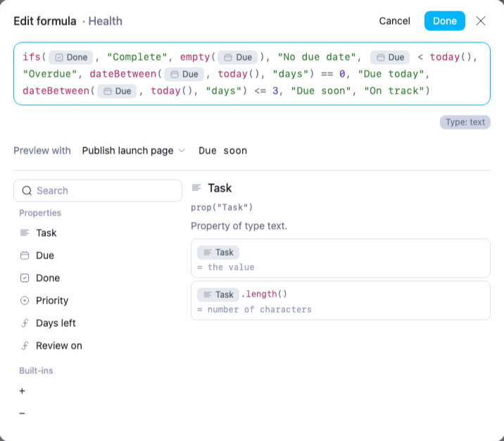This screenshot has width=504, height=441.
Task: Open the Preview with page dropdown
Action: pyautogui.click(x=134, y=151)
